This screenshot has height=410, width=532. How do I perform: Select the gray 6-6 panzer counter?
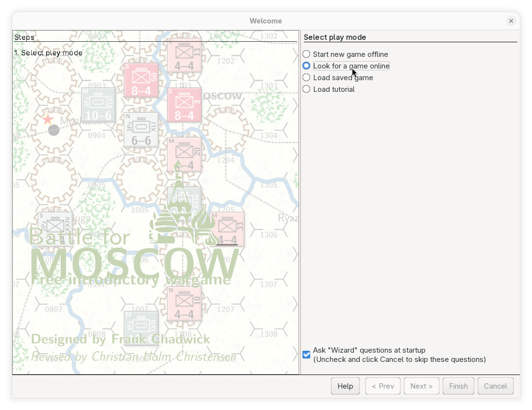coord(141,130)
